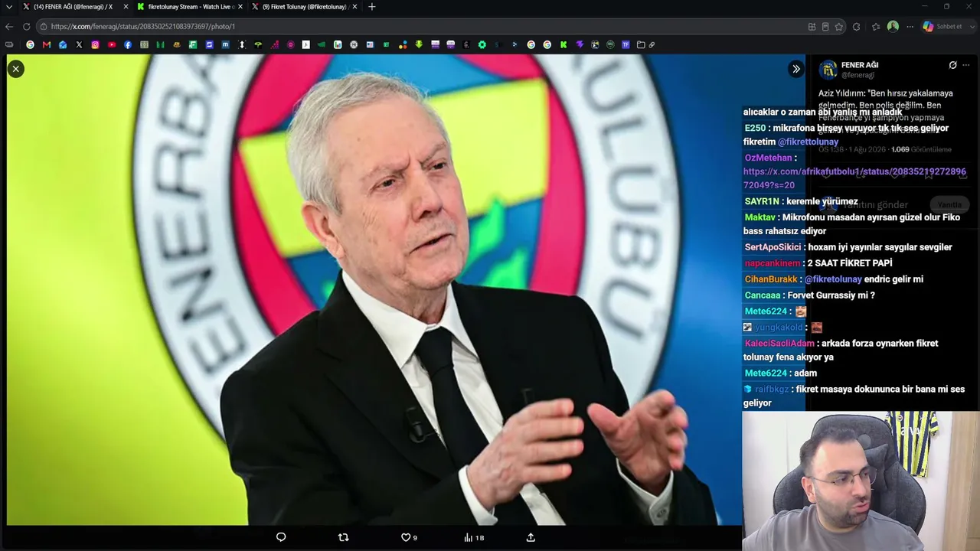
Task: Open apps grid icon in address bar
Action: pos(812,26)
